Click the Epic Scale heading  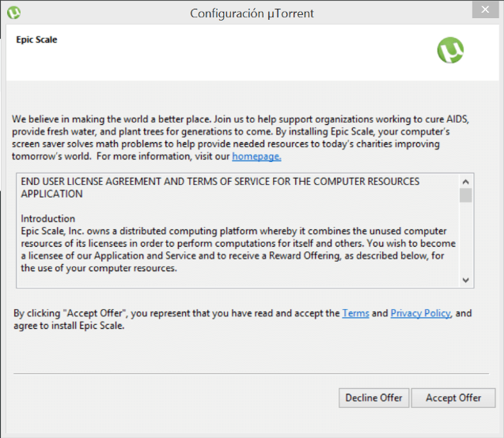click(x=36, y=40)
